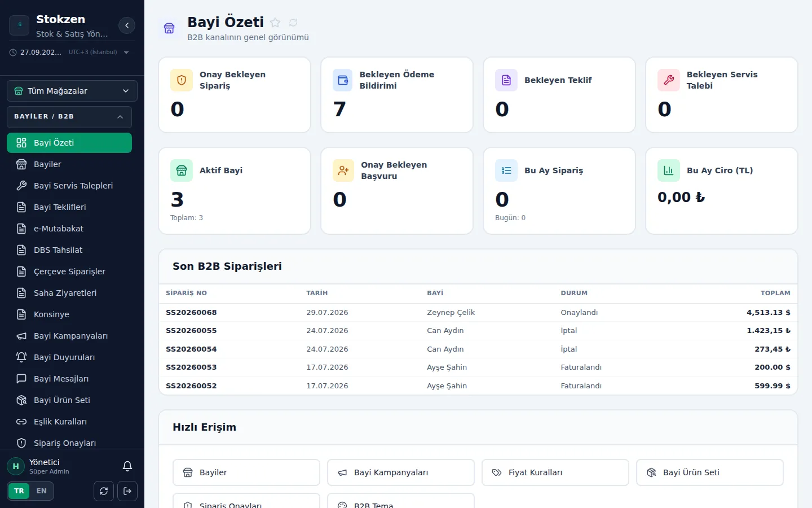
Task: Open DBS Tahsilat menu item
Action: [69, 250]
